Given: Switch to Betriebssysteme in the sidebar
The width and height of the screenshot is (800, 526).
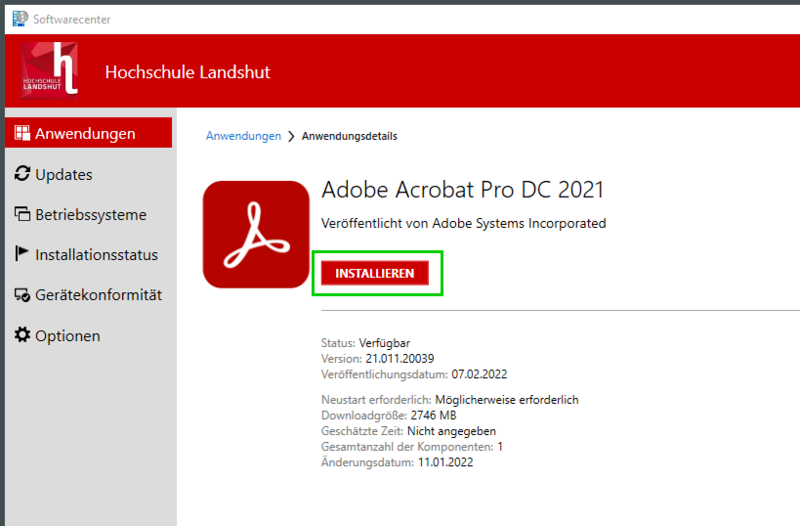Looking at the screenshot, I should (x=91, y=215).
